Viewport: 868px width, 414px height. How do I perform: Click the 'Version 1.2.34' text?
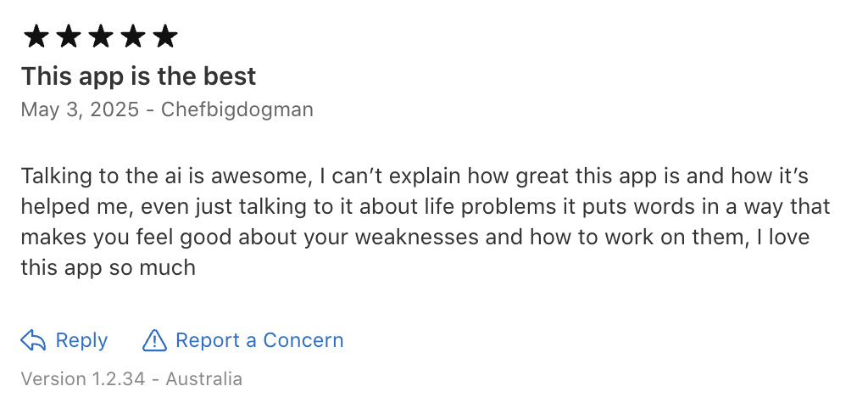tap(83, 378)
